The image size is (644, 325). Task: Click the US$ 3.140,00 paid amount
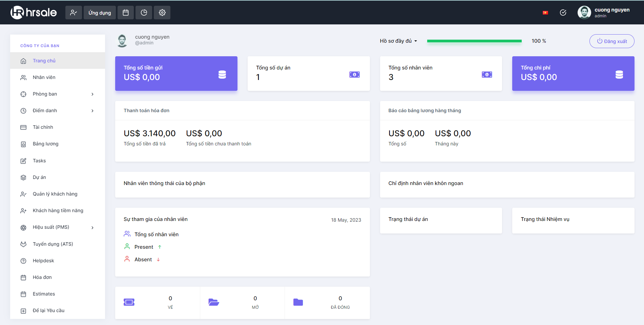[150, 134]
